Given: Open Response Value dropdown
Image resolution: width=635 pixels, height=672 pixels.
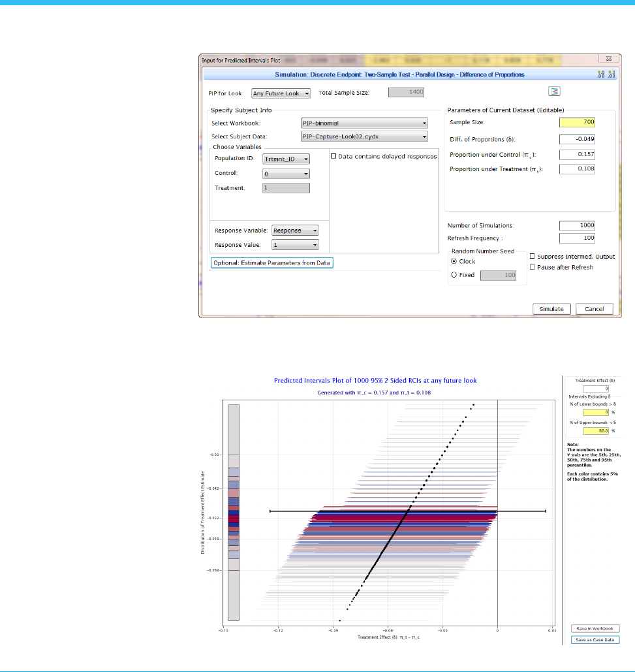Looking at the screenshot, I should pos(295,245).
